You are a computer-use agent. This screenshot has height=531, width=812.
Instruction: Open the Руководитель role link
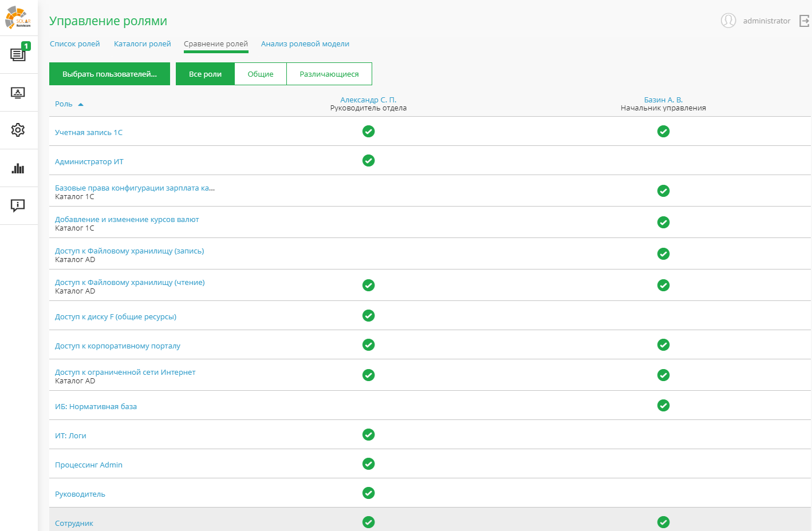pyautogui.click(x=80, y=494)
